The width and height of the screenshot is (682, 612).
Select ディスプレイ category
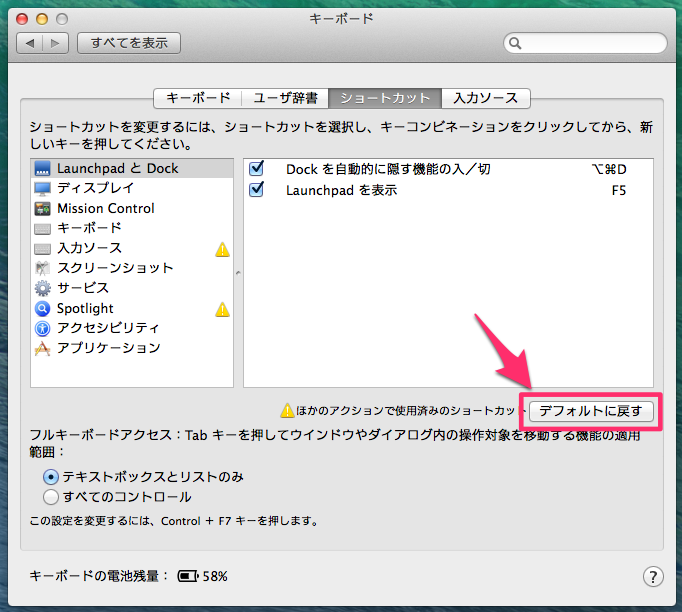132,188
